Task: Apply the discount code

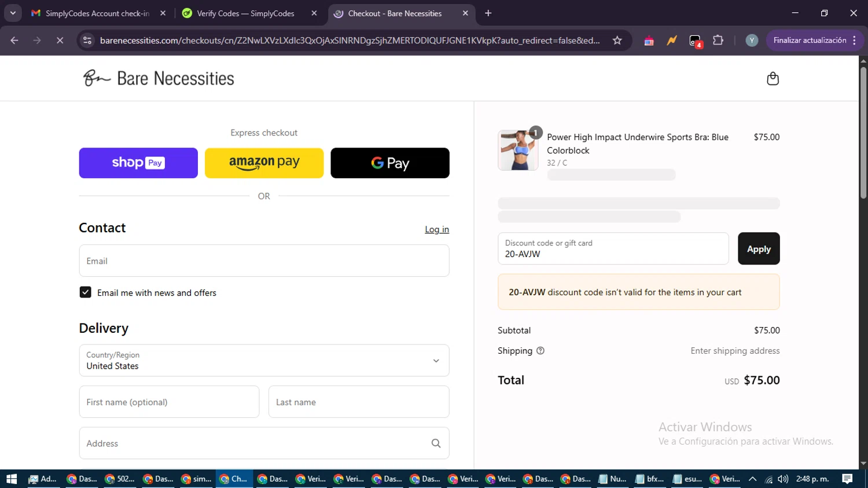Action: (759, 249)
